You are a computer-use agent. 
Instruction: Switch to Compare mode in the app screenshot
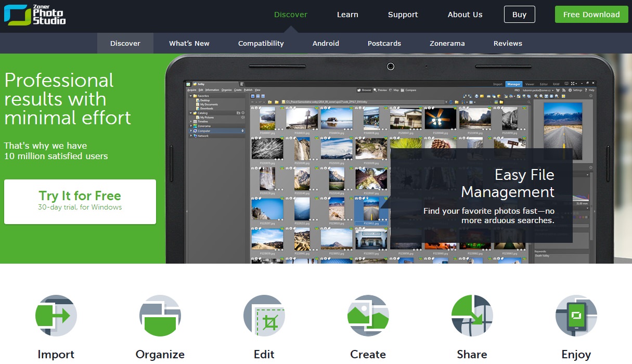click(x=408, y=90)
